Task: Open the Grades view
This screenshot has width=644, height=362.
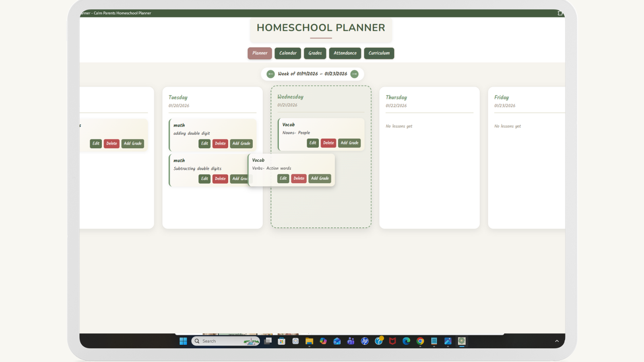Action: click(315, 53)
